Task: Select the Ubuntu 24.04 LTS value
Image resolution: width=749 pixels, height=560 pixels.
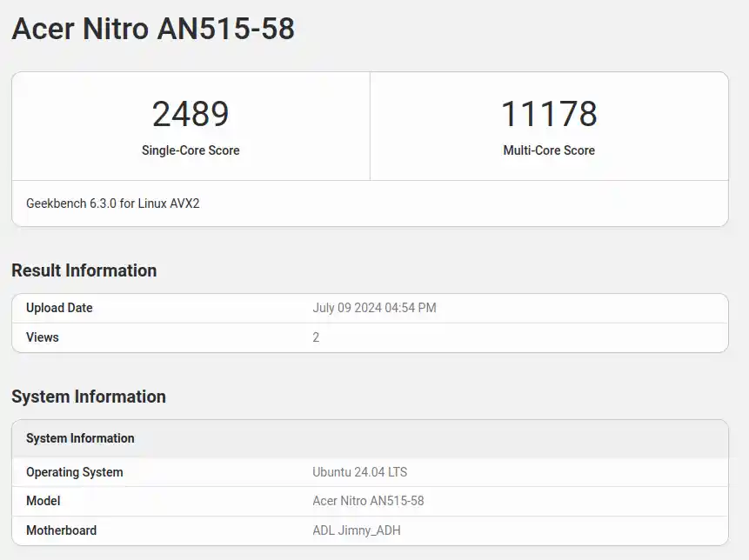Action: coord(359,472)
